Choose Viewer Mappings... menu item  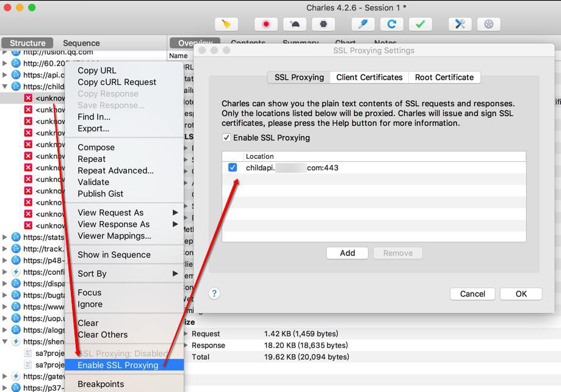click(125, 236)
